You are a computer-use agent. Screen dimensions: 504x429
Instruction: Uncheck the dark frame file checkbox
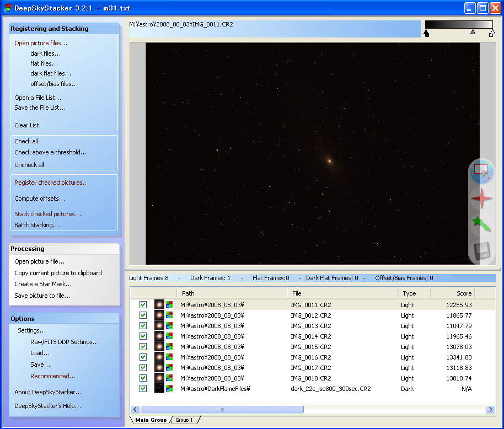(143, 388)
